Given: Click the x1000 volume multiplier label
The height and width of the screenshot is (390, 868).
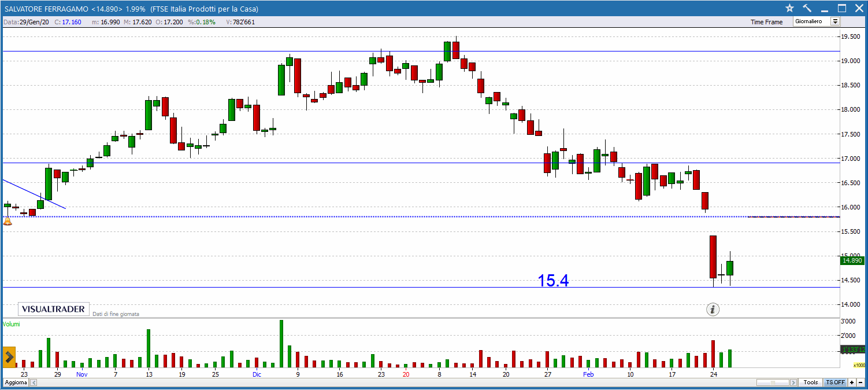Looking at the screenshot, I should coord(859,365).
